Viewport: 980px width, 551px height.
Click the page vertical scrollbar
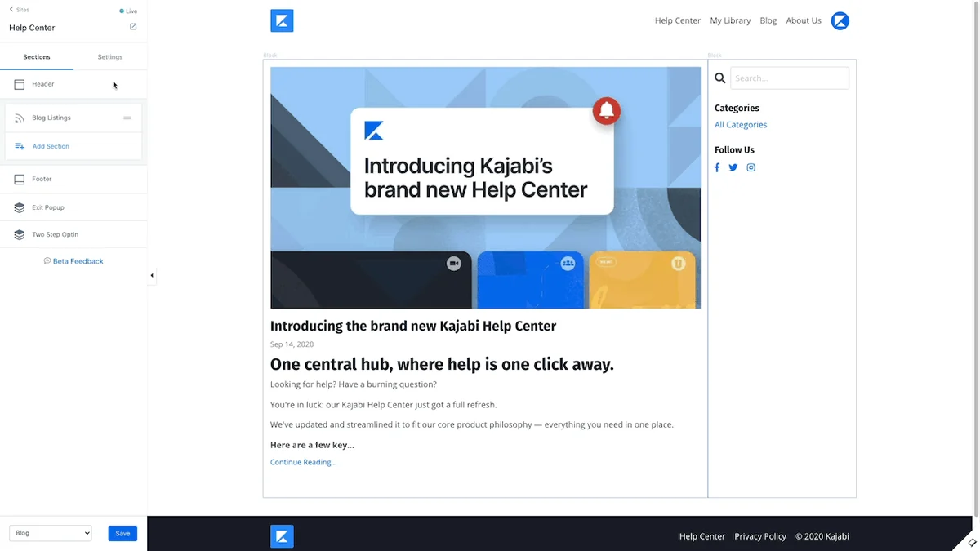pos(975,257)
